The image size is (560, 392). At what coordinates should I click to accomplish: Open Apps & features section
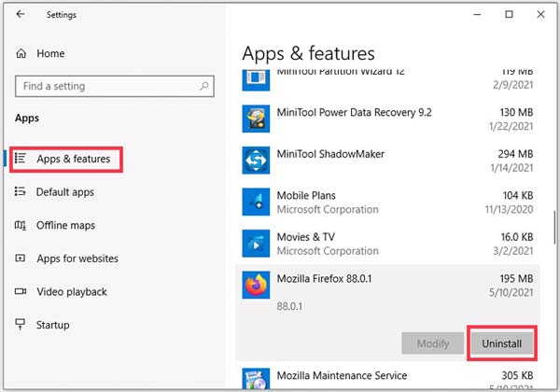coord(73,159)
